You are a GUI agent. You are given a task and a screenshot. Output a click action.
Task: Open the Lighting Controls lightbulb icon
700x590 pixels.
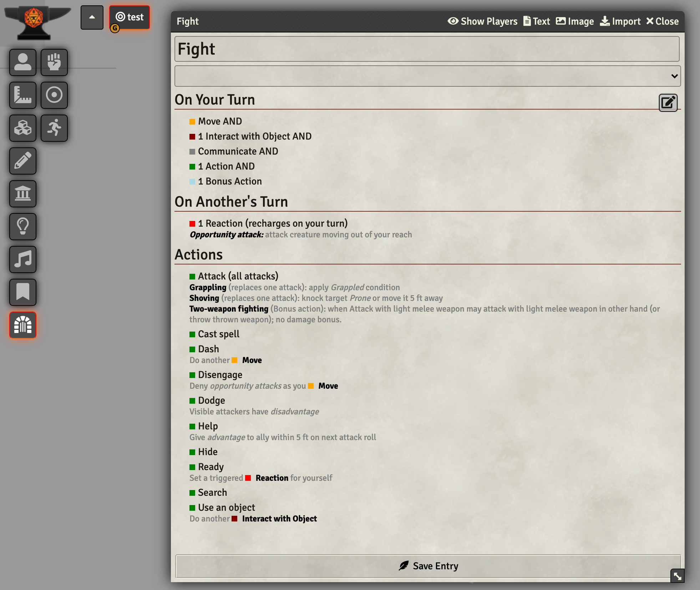pos(23,227)
